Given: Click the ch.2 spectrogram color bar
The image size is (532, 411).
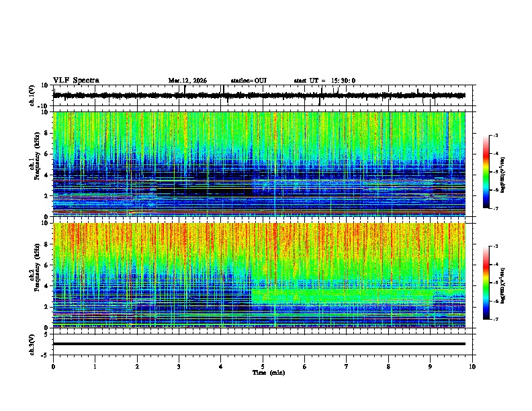Looking at the screenshot, I should (486, 283).
